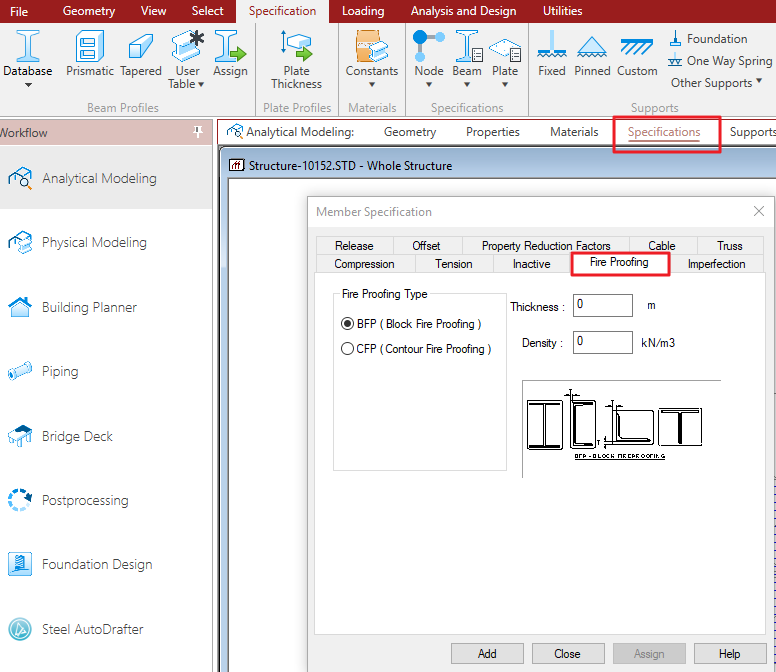The image size is (776, 672).
Task: Choose the Tapered beam profile icon
Action: point(141,52)
